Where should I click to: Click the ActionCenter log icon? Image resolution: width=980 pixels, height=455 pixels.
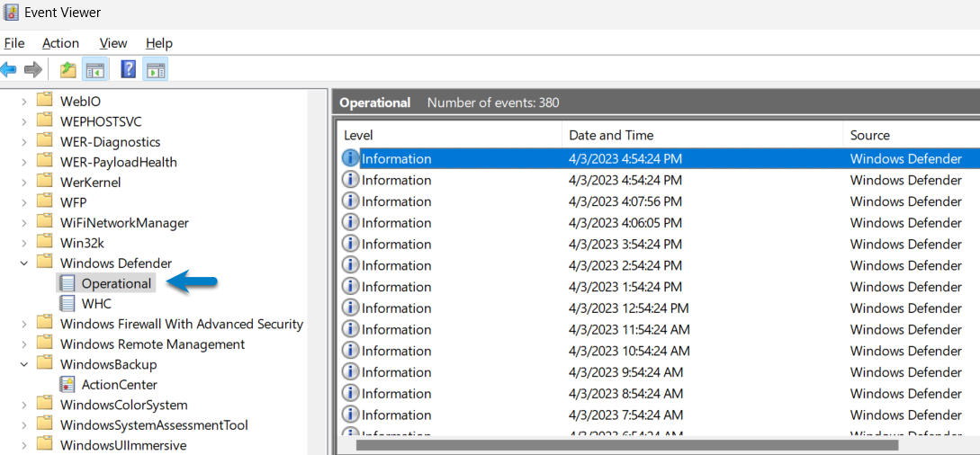(67, 385)
